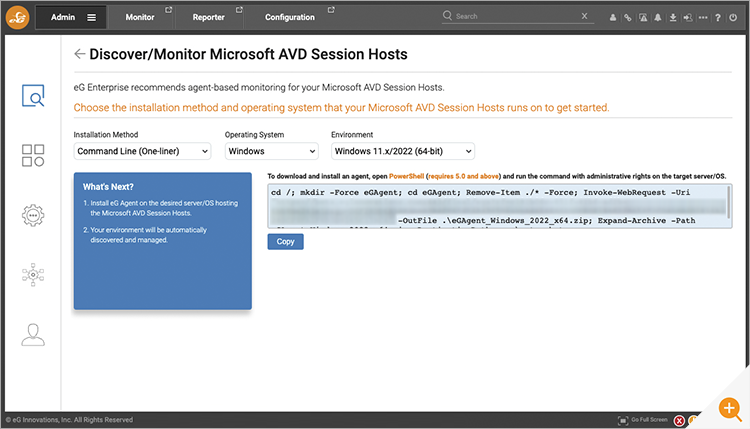The image size is (750, 429).
Task: Click 'requires 5.0 and above' text
Action: (x=463, y=176)
